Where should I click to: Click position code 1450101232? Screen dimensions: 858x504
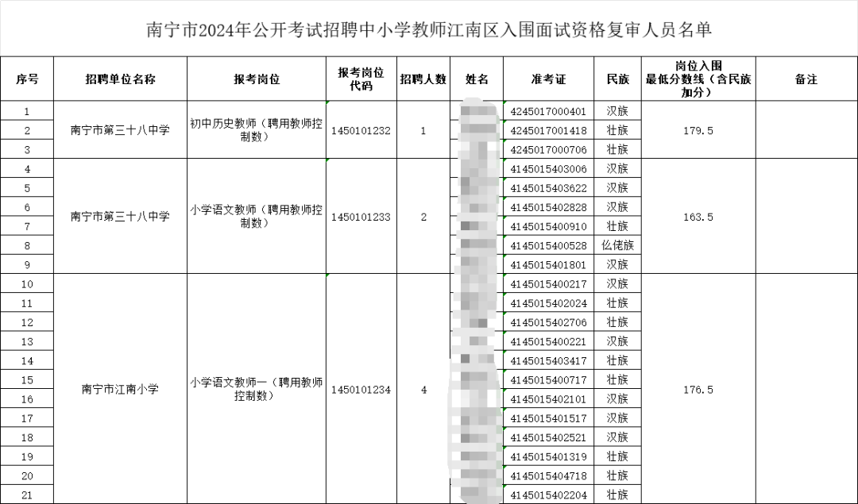click(x=361, y=130)
